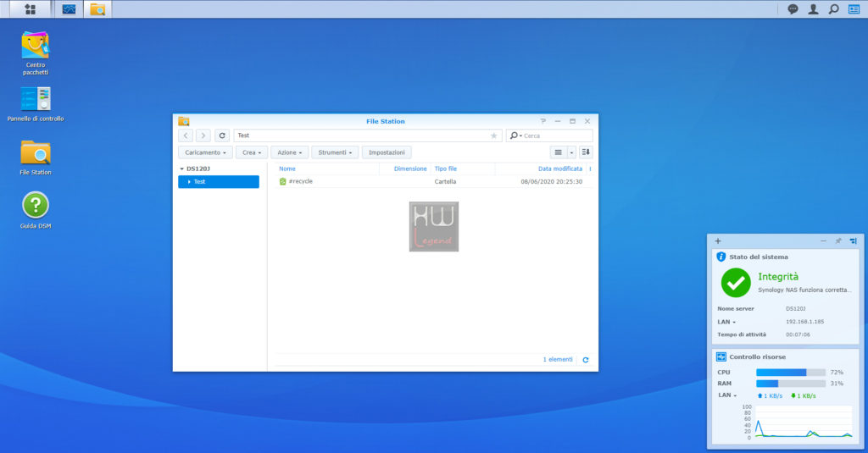Image resolution: width=868 pixels, height=453 pixels.
Task: Open Centro pacchetti desktop icon
Action: pyautogui.click(x=36, y=53)
